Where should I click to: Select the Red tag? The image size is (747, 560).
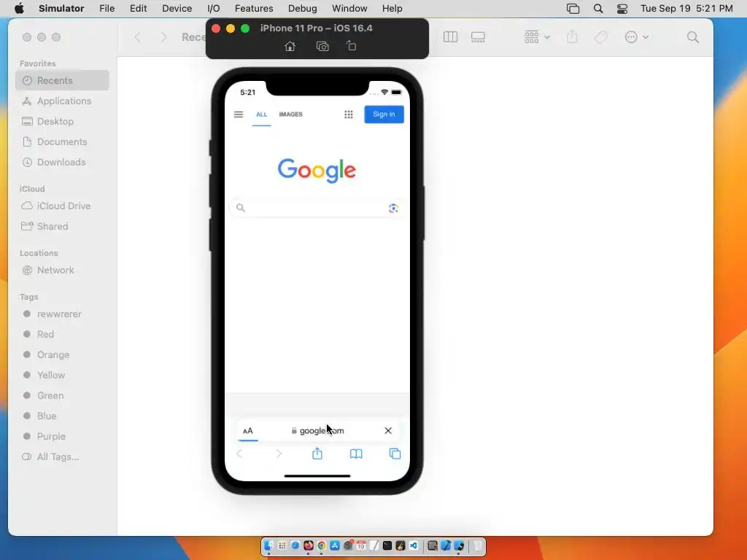tap(63, 334)
